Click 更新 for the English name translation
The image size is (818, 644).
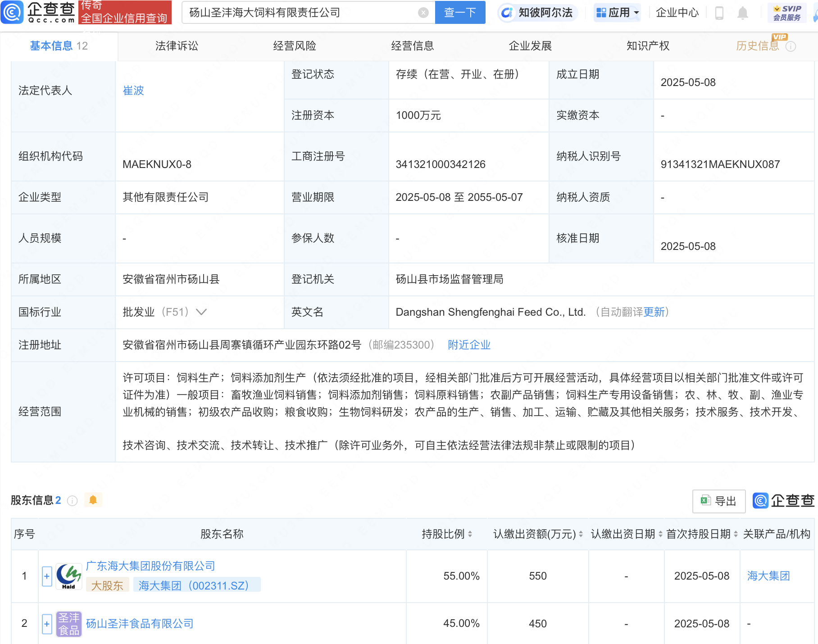click(x=654, y=312)
